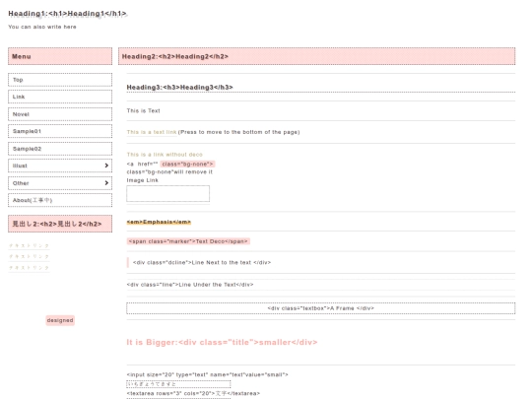Open the Link menu item
Screen dimensions: 532x399
click(60, 97)
